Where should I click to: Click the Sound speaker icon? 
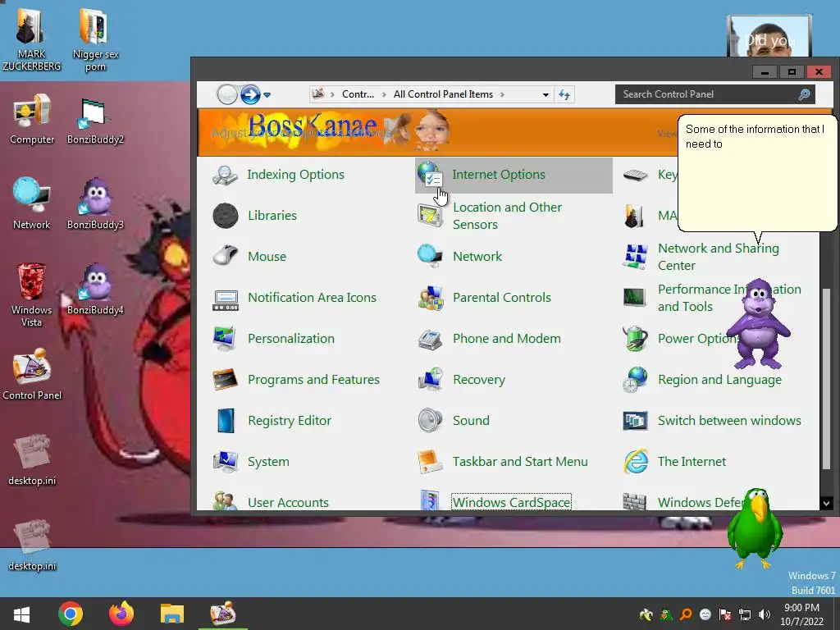click(x=430, y=421)
